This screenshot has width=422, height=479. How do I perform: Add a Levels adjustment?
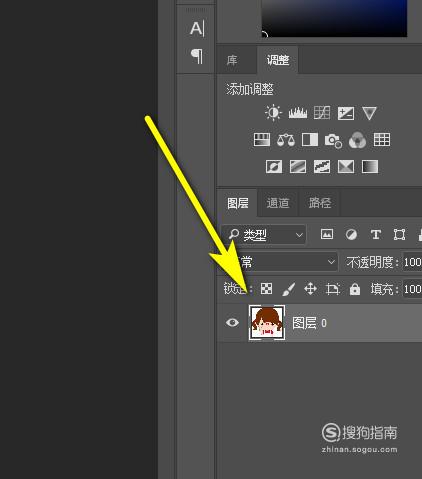pyautogui.click(x=298, y=113)
